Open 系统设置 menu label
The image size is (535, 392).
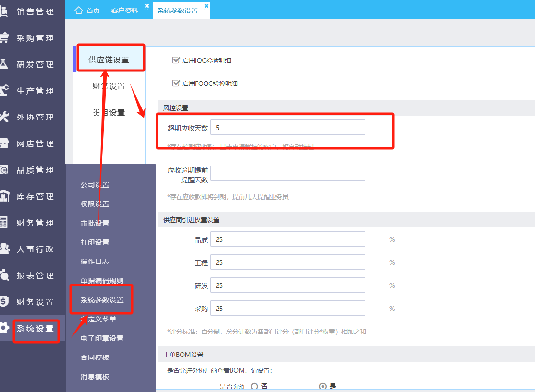point(35,328)
